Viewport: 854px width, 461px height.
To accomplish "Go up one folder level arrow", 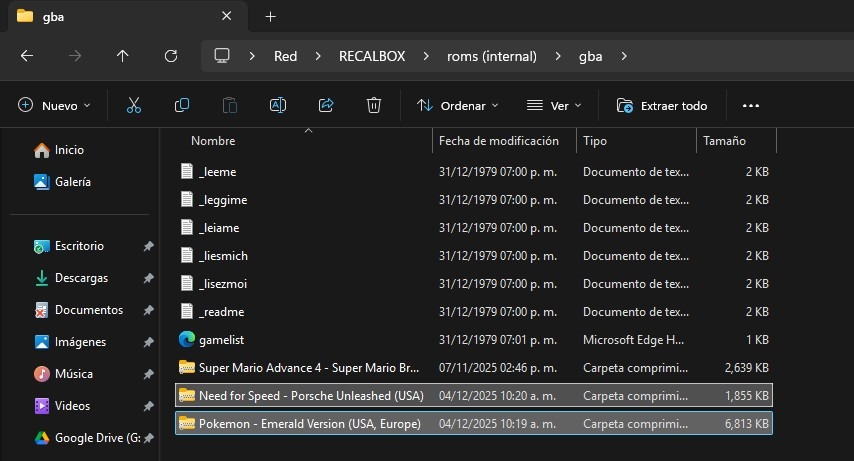I will (123, 56).
